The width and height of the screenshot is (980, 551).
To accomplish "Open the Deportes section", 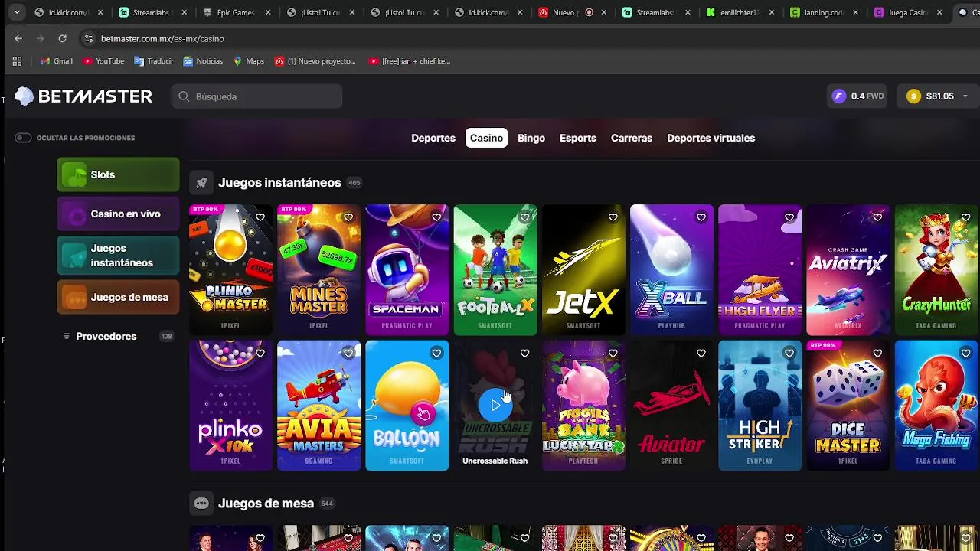I will click(433, 138).
